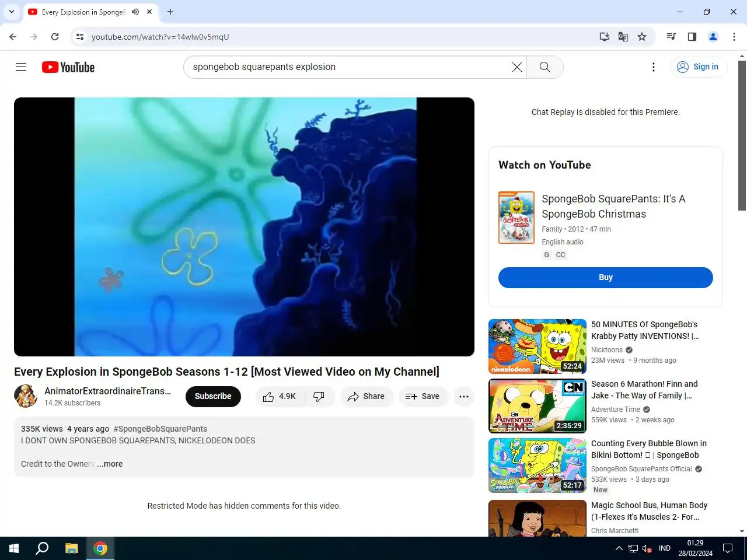Translate this page icon

(623, 37)
